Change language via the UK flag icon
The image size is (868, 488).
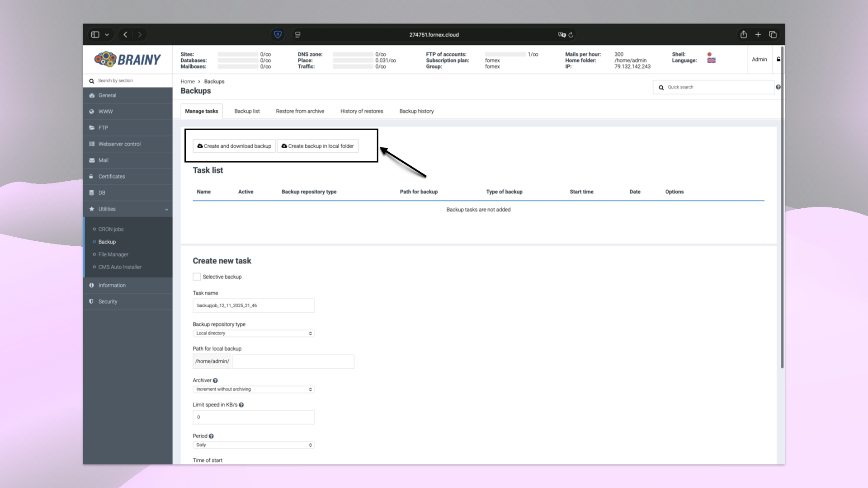711,60
